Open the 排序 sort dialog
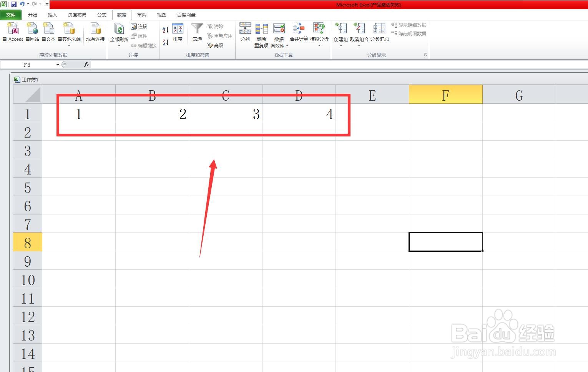This screenshot has height=372, width=588. click(x=178, y=33)
